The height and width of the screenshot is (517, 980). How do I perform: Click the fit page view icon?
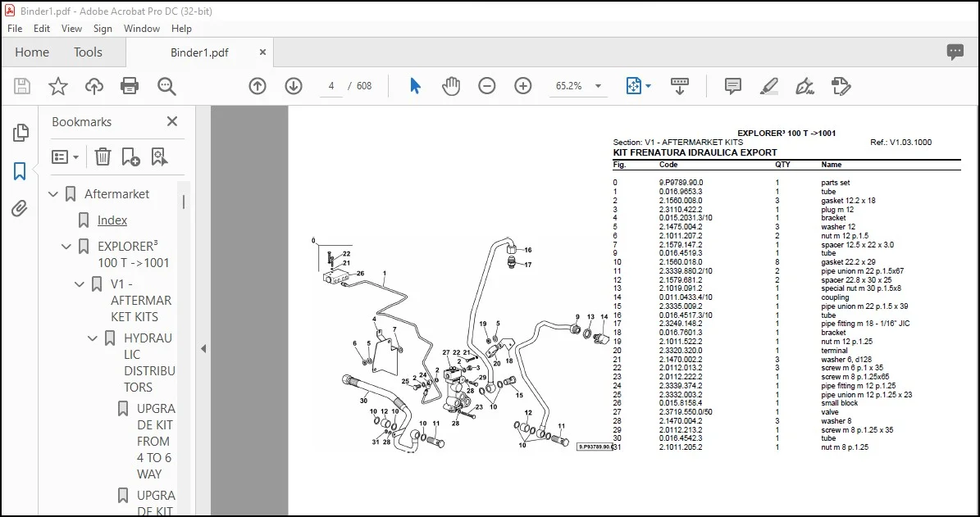(634, 86)
